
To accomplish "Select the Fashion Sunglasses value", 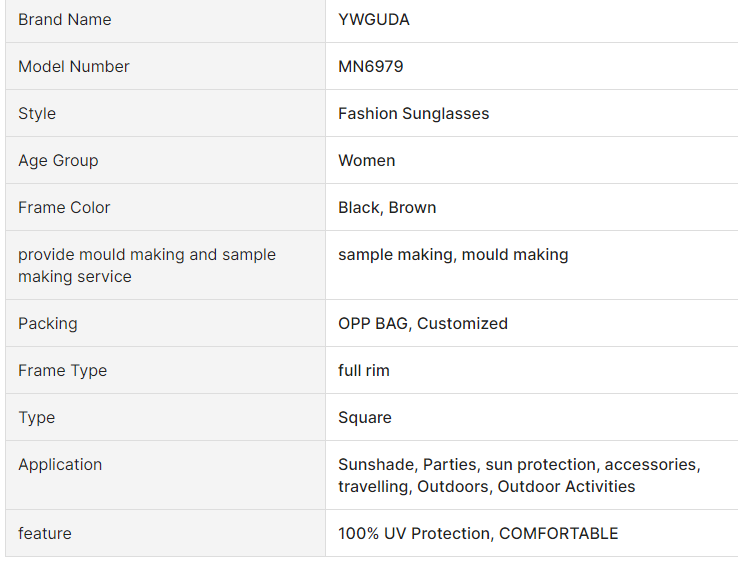I will (x=414, y=114).
